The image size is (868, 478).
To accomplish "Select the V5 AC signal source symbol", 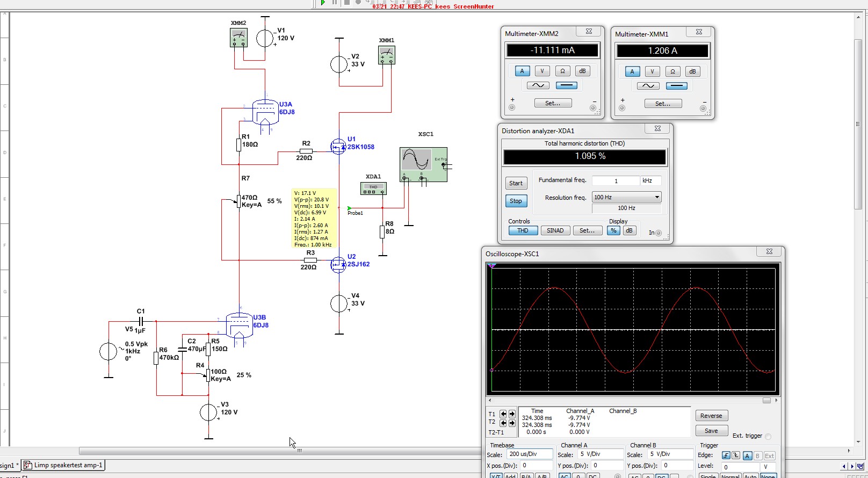I will 108,352.
